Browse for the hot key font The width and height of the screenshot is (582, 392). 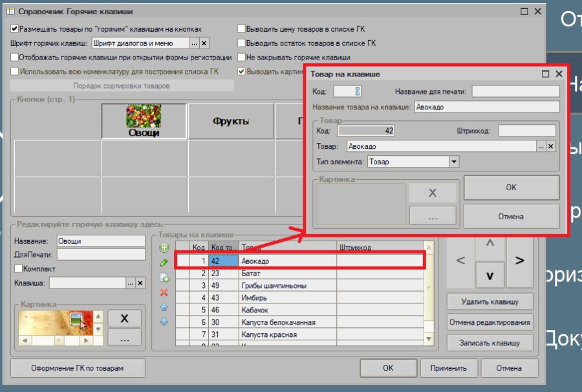point(195,43)
